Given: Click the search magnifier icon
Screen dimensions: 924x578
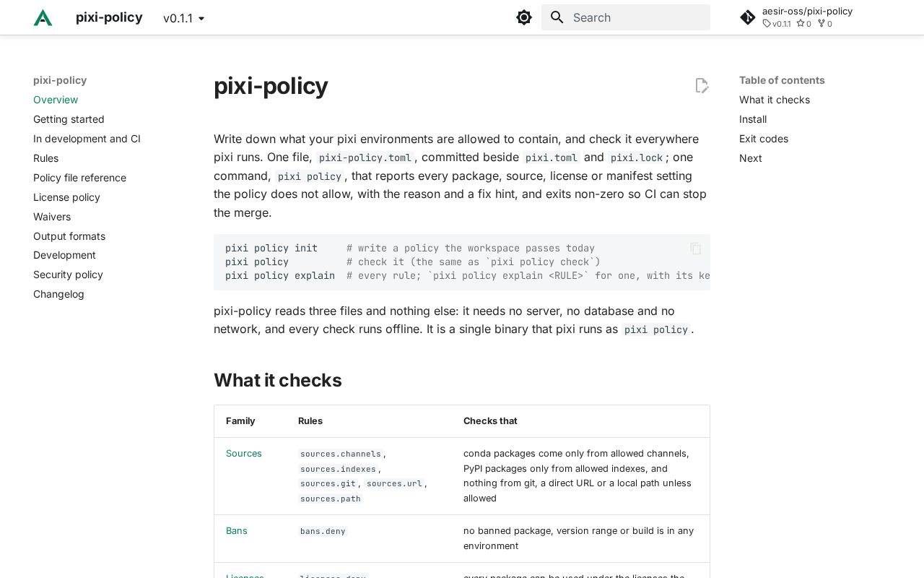Looking at the screenshot, I should (x=557, y=17).
